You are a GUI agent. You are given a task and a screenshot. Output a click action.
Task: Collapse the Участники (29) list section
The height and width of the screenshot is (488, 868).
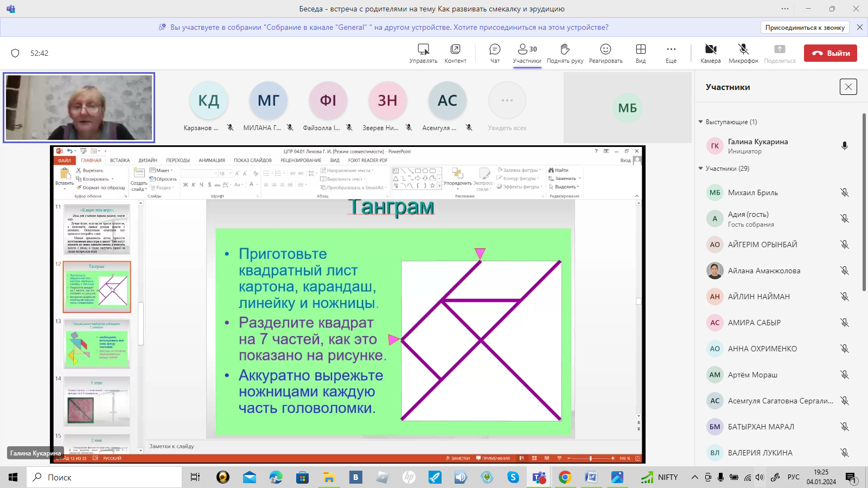701,169
